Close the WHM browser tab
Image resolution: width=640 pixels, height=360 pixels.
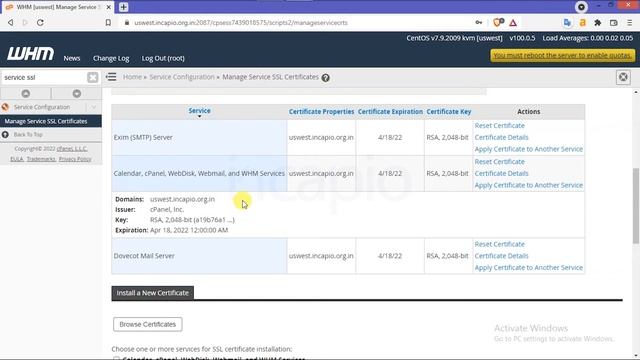pos(109,7)
